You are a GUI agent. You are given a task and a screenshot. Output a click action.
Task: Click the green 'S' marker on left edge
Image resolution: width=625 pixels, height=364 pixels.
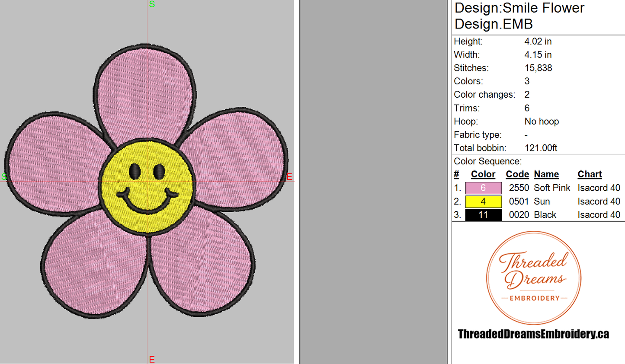pos(4,177)
